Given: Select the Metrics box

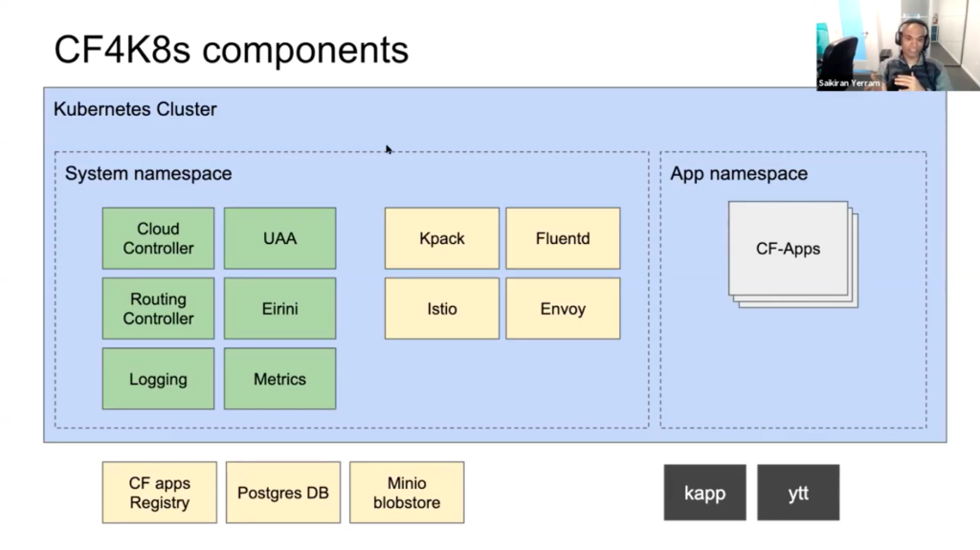Looking at the screenshot, I should coord(280,379).
